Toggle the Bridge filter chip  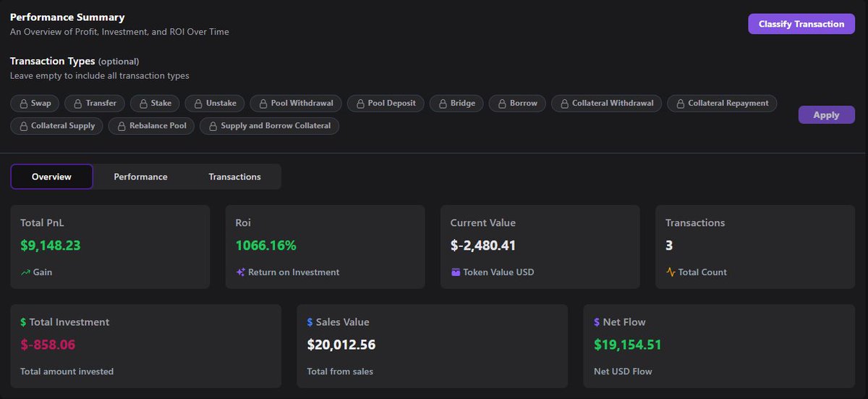(456, 104)
